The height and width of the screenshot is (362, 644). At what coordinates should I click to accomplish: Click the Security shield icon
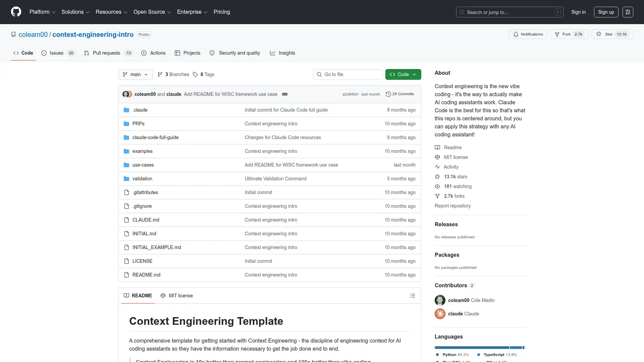point(212,53)
